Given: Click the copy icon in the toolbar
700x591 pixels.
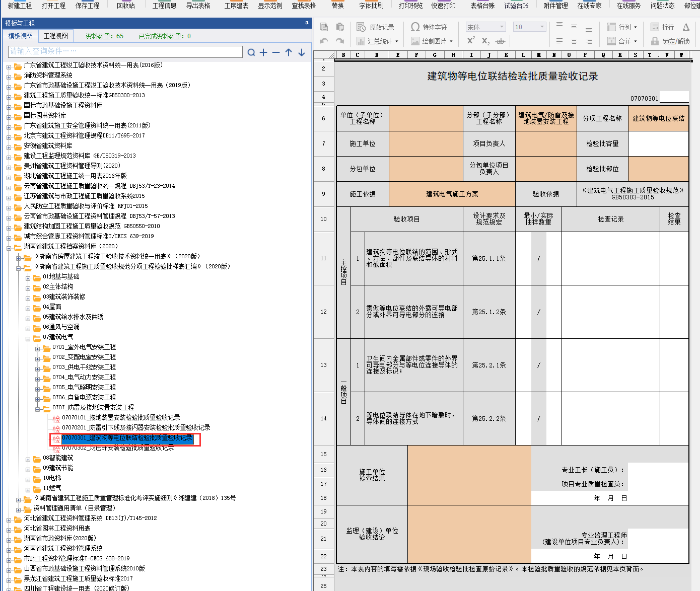Looking at the screenshot, I should click(324, 27).
